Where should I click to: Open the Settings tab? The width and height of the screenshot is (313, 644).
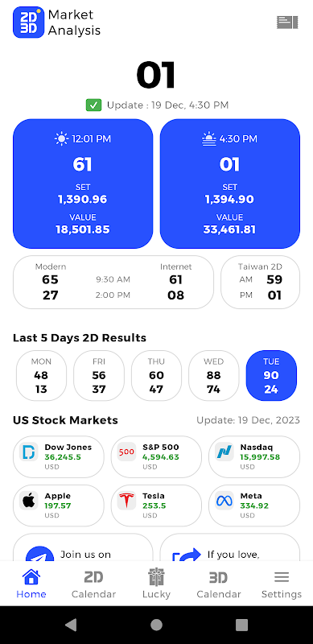click(x=282, y=584)
